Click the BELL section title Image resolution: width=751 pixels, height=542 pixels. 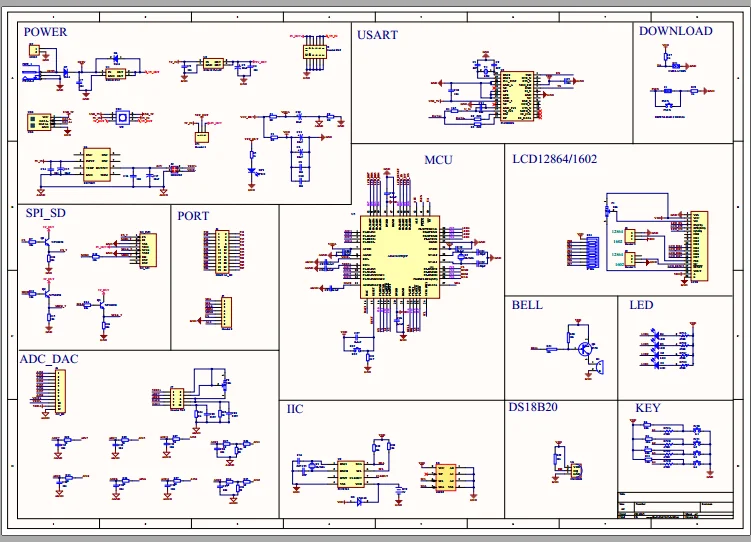coord(527,305)
